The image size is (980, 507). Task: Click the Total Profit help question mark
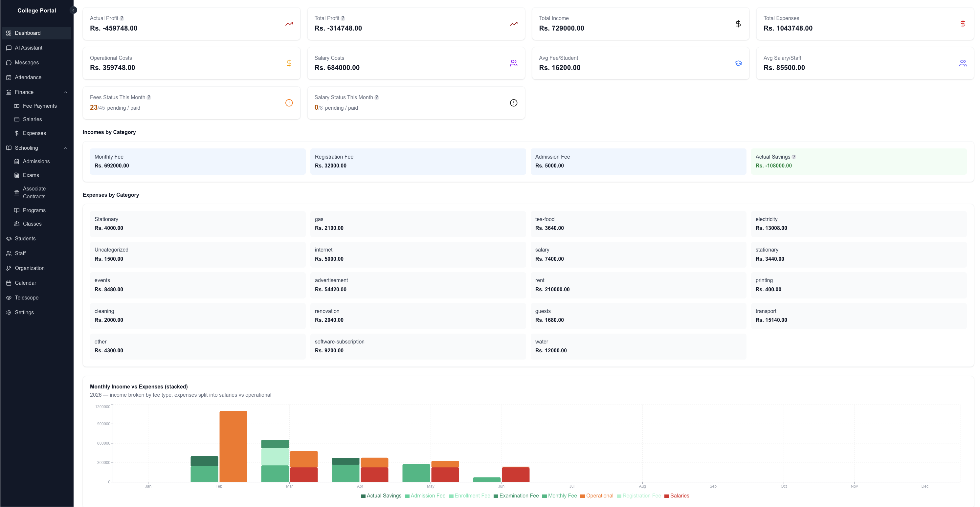(x=343, y=18)
